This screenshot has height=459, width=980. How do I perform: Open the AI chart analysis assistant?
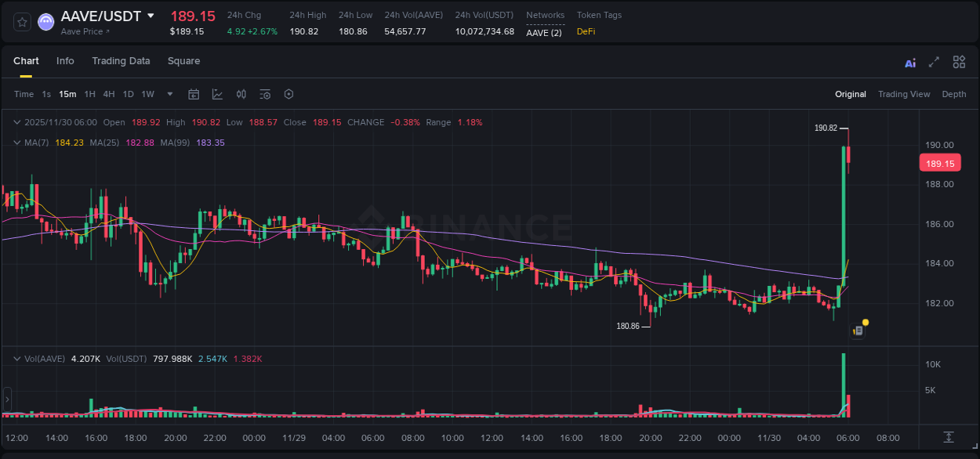[909, 61]
